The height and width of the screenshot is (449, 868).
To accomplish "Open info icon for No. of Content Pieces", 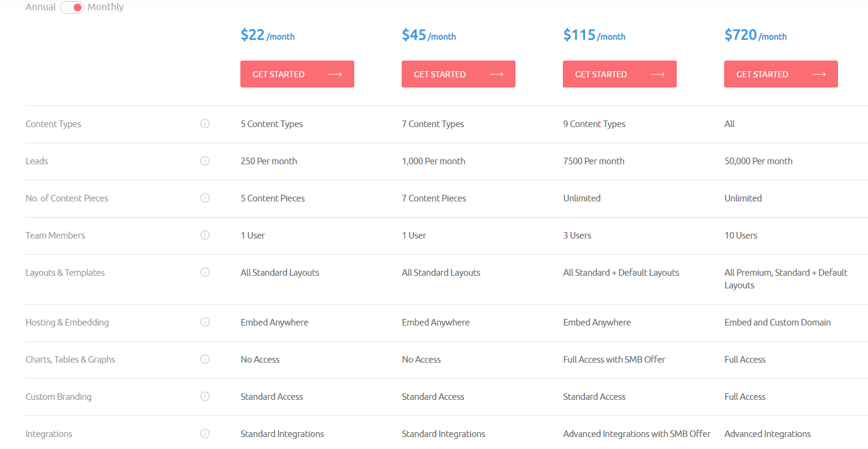I will tap(205, 198).
